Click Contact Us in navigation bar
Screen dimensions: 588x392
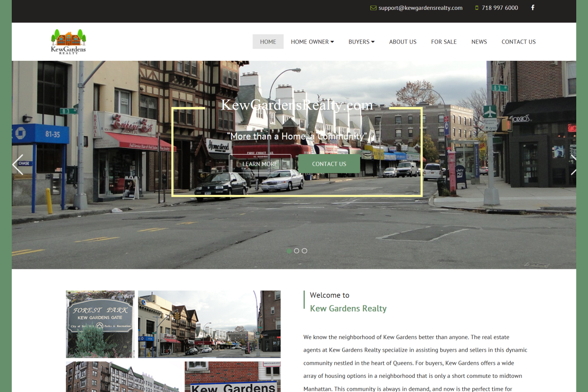pyautogui.click(x=518, y=42)
